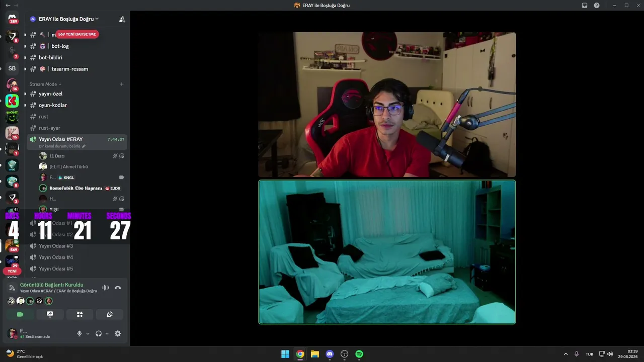The height and width of the screenshot is (362, 644).
Task: Disconnect from the voice call
Action: point(118,288)
